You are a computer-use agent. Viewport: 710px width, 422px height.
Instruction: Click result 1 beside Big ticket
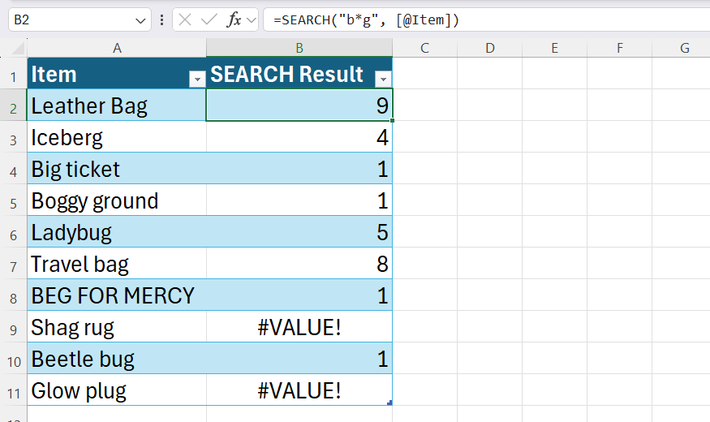tap(299, 168)
